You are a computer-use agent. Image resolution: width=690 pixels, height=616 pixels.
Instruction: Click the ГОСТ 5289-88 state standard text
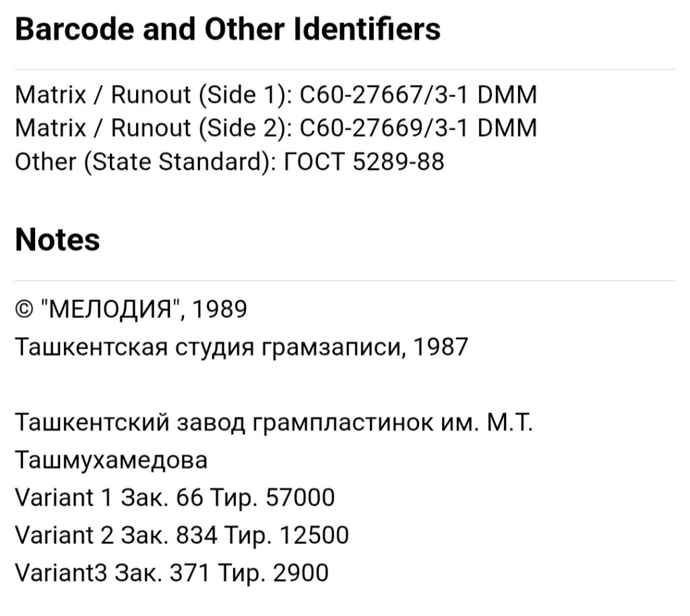tap(364, 162)
